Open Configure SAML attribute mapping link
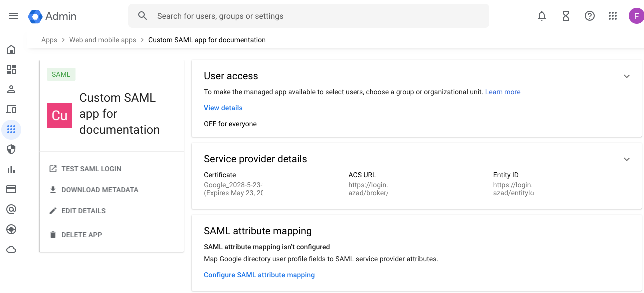This screenshot has width=644, height=293. 259,275
